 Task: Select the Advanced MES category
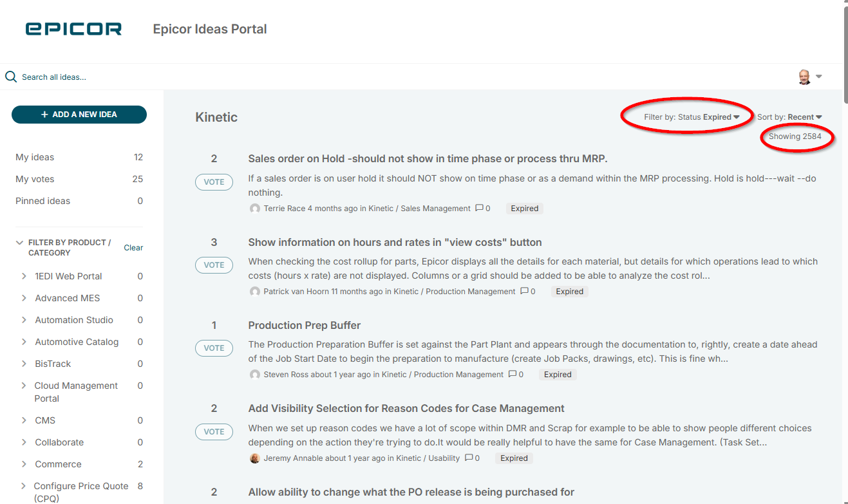(68, 298)
